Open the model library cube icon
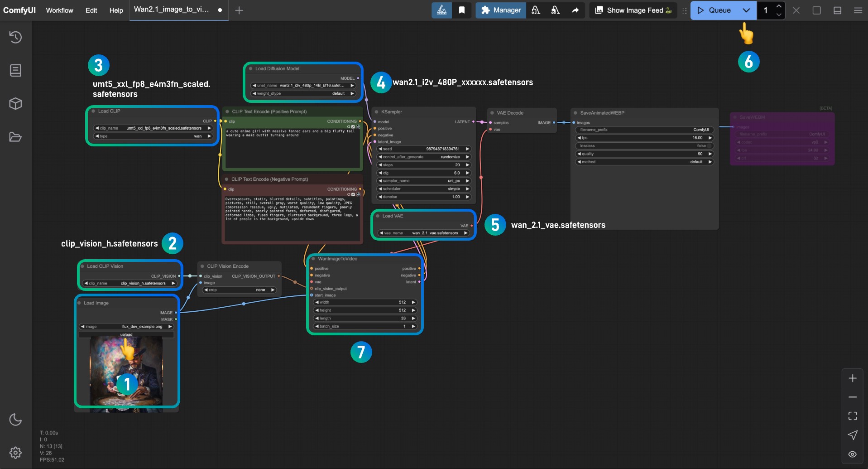 point(15,104)
